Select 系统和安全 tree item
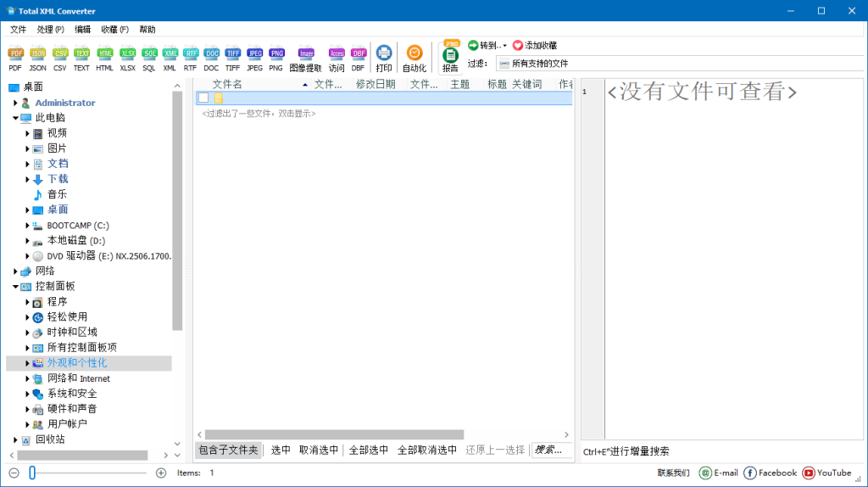Image resolution: width=868 pixels, height=487 pixels. pyautogui.click(x=72, y=394)
